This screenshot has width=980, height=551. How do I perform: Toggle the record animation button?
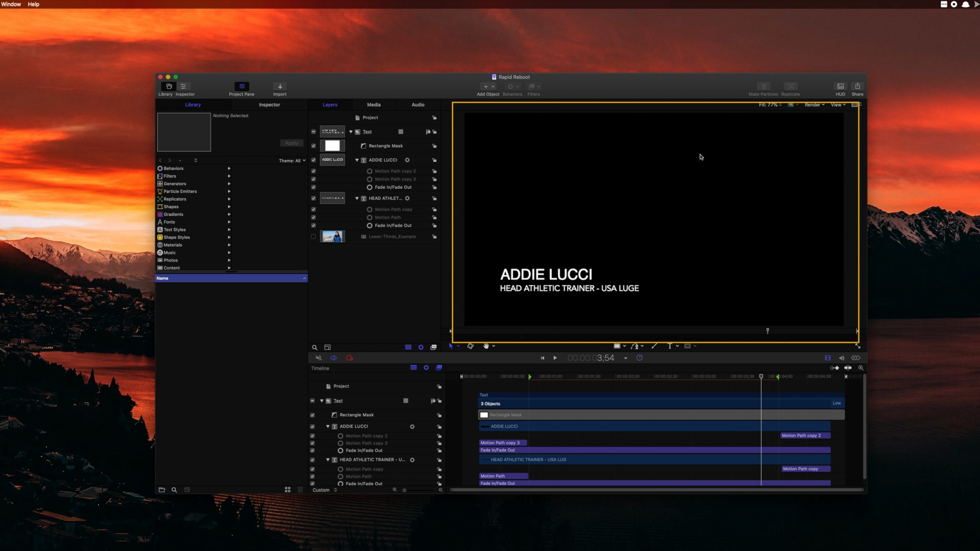coord(350,358)
